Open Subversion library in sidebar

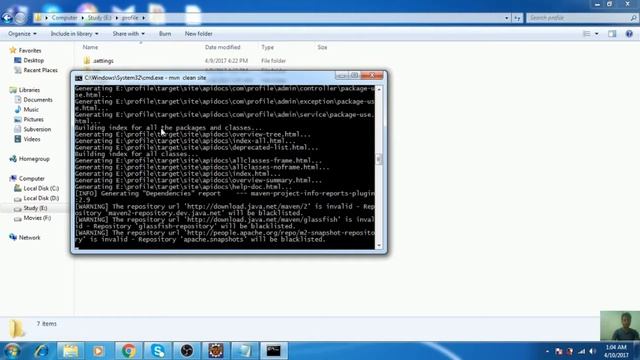pos(37,129)
